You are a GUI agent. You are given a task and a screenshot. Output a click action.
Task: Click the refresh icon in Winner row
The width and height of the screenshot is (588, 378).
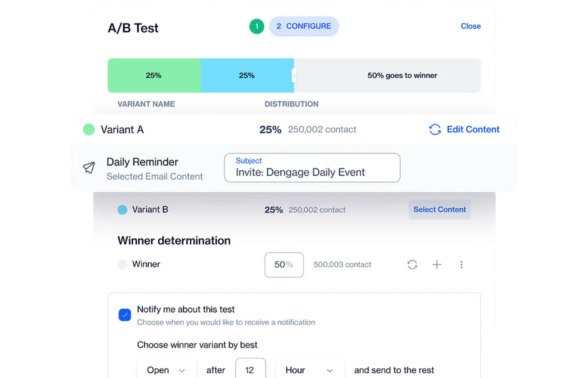click(x=412, y=265)
